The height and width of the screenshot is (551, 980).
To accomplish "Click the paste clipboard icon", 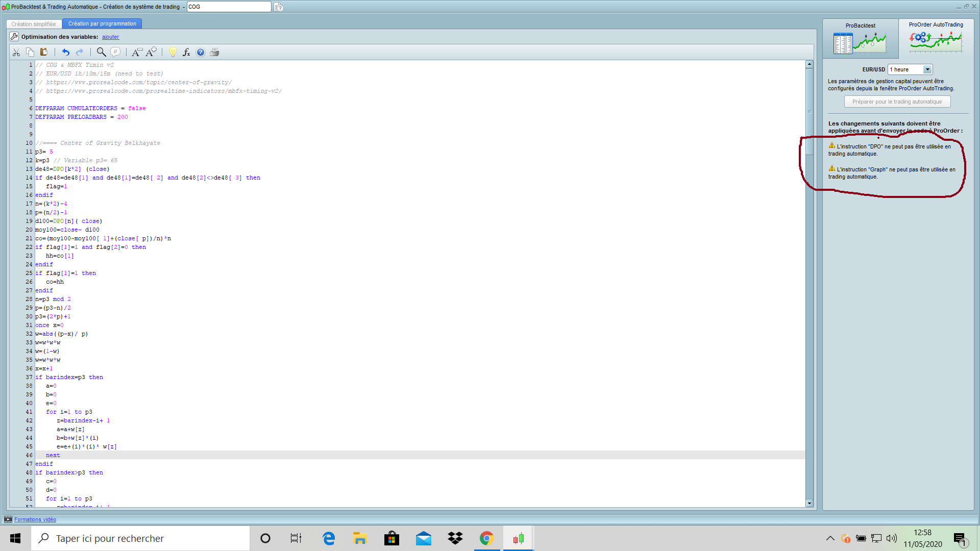I will tap(44, 52).
